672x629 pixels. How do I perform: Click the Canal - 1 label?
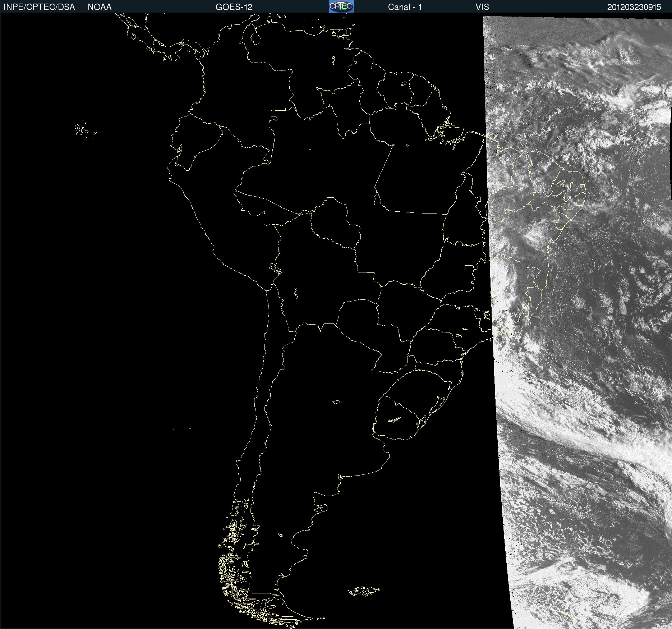(405, 7)
